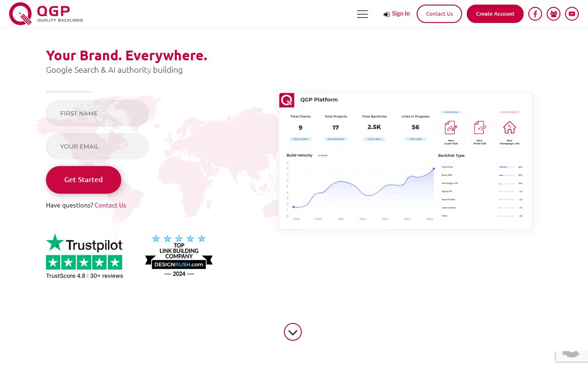Click the Digital PR row label
Viewport: 588px width, 368px height.
tap(447, 191)
